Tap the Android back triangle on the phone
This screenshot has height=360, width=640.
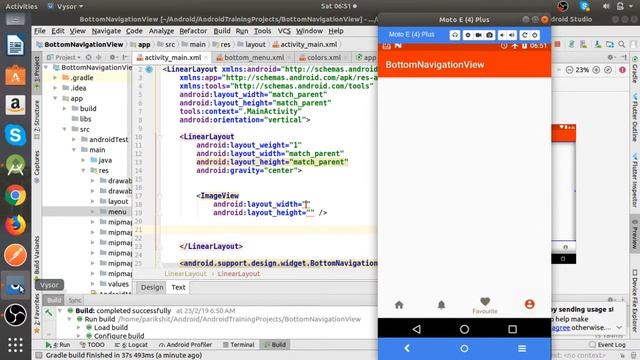pos(416,329)
